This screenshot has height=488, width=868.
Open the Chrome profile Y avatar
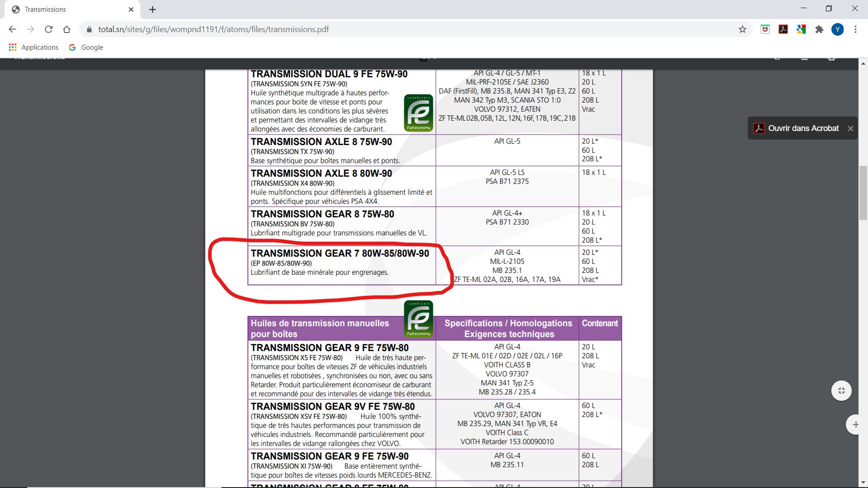click(837, 29)
